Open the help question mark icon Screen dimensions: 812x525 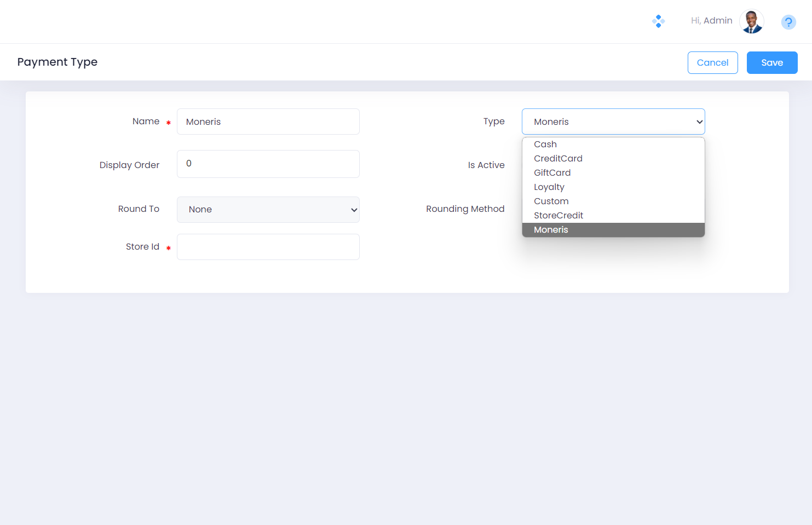coord(788,22)
